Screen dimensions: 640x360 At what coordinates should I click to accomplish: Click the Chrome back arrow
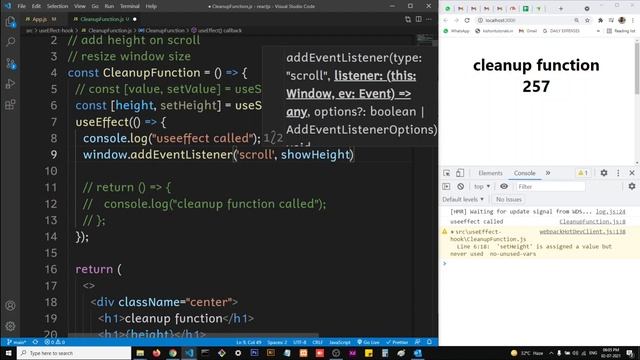446,20
